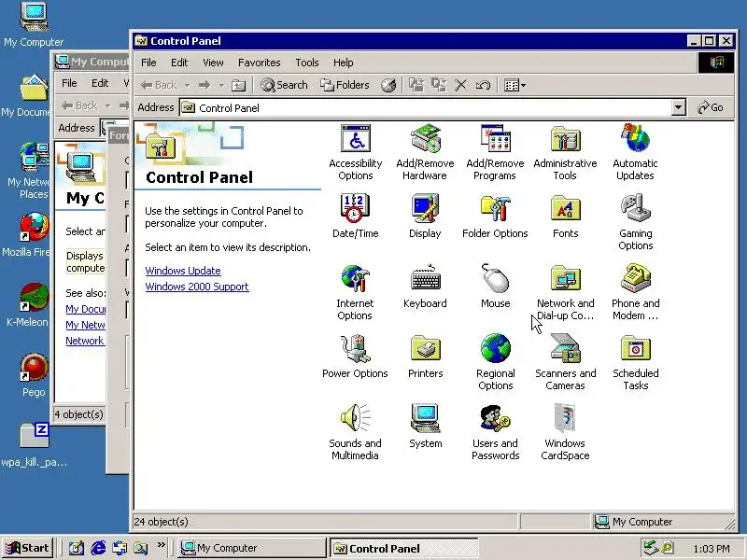Follow Windows Update link
Viewport: 747px width, 560px height.
pos(183,271)
